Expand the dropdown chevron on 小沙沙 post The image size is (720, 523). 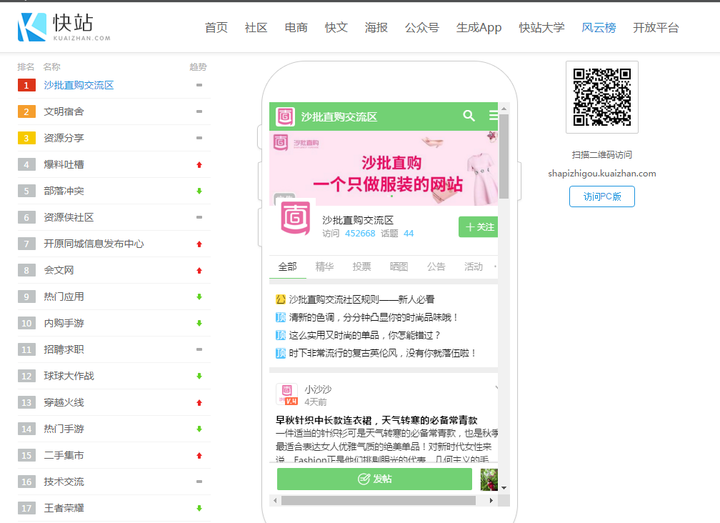(x=496, y=388)
